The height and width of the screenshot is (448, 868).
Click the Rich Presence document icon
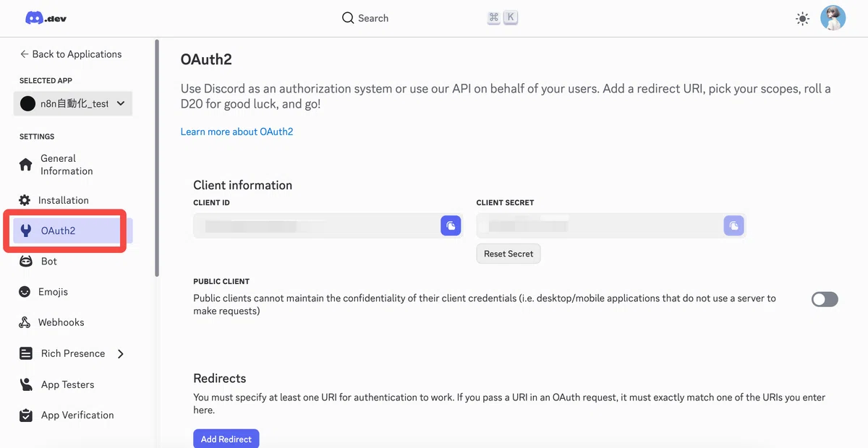26,353
